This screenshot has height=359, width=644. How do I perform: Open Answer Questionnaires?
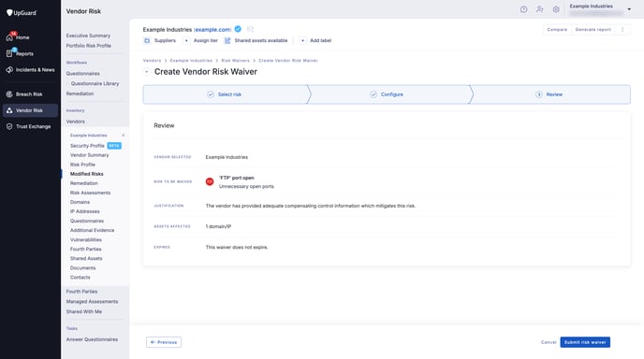[92, 339]
